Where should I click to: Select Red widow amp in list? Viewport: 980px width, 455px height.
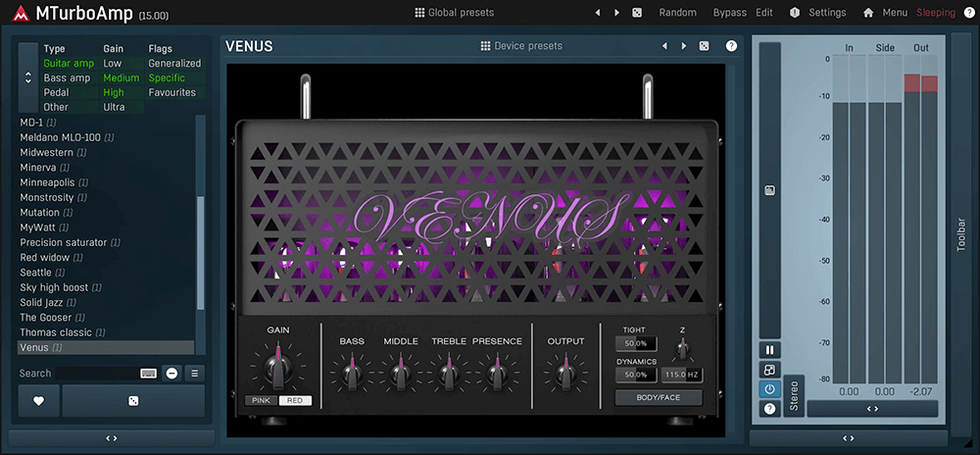51,258
